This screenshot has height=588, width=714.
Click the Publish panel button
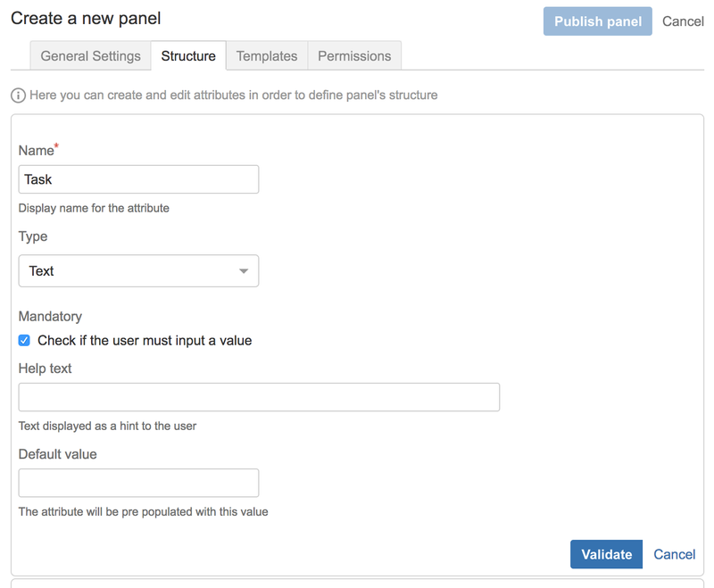[x=597, y=21]
